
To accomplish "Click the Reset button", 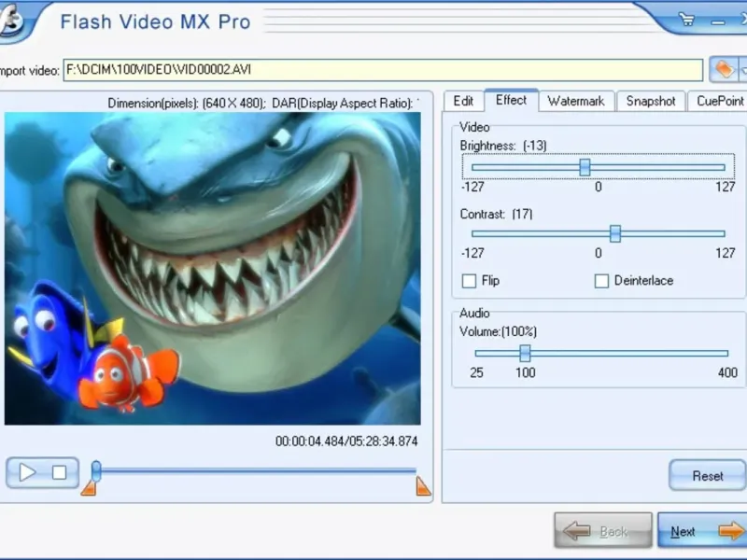I will click(708, 475).
